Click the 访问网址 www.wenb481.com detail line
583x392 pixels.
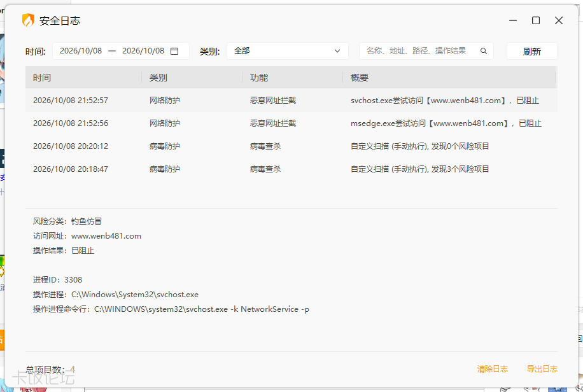click(x=87, y=236)
